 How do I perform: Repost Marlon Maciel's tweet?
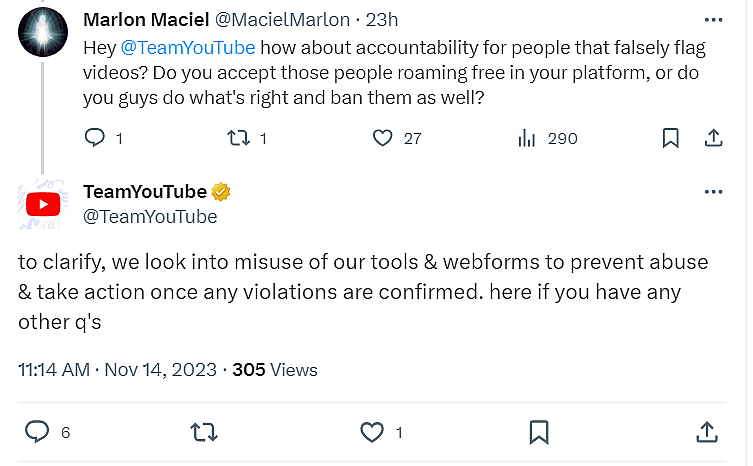point(238,139)
